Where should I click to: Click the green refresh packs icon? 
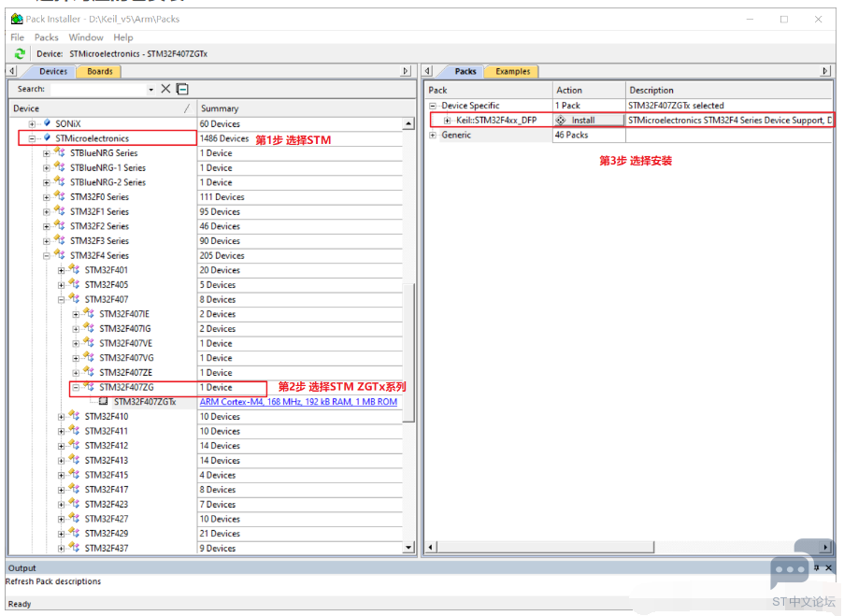coord(20,54)
